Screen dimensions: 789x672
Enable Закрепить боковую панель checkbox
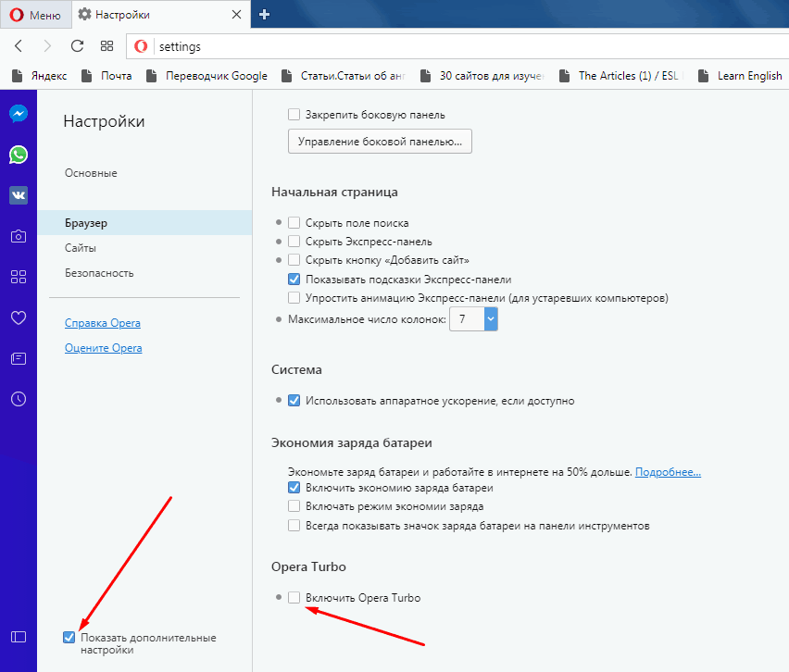click(x=294, y=115)
